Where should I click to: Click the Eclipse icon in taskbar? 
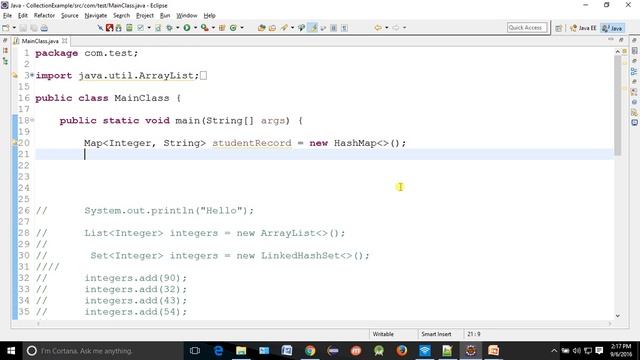tap(471, 351)
